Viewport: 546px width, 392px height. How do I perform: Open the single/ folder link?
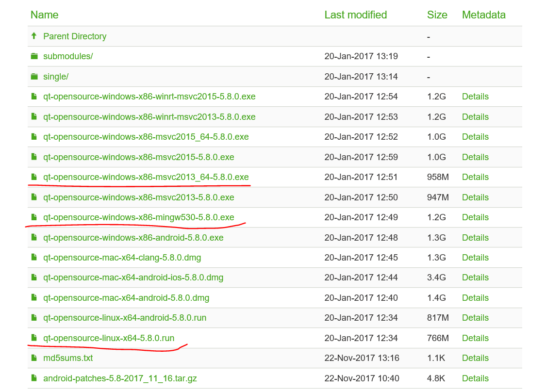tap(56, 77)
